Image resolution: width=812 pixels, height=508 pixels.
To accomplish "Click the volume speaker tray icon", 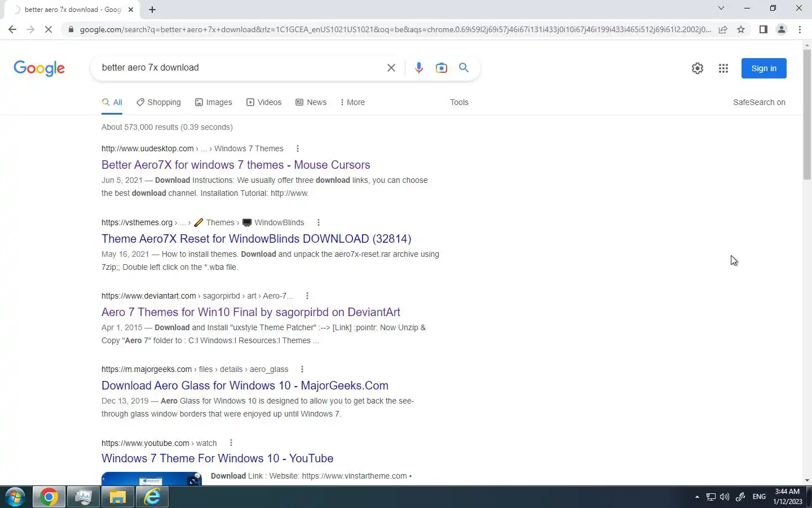I will 725,497.
